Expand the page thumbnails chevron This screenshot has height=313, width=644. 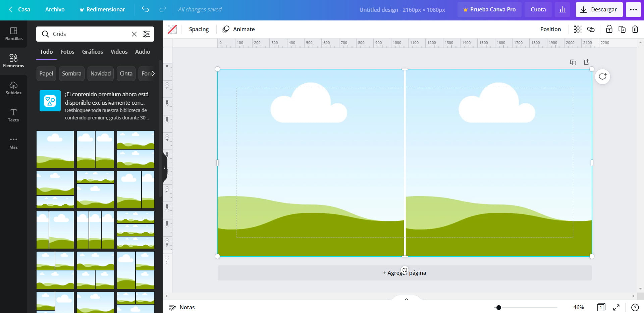pos(406,299)
